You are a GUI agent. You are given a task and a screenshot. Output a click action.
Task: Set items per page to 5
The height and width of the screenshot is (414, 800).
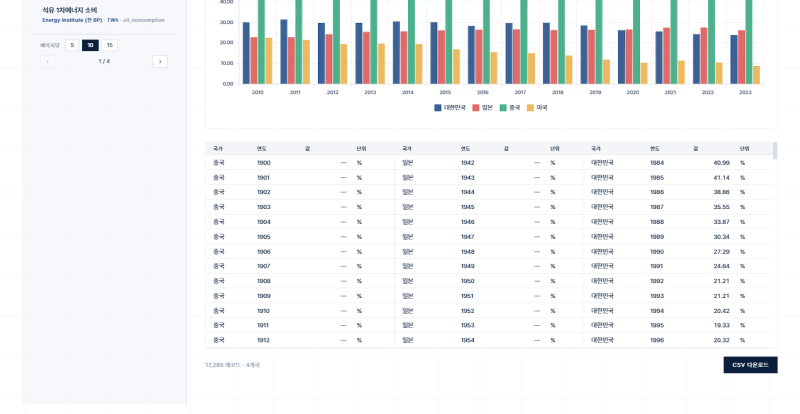(x=72, y=45)
